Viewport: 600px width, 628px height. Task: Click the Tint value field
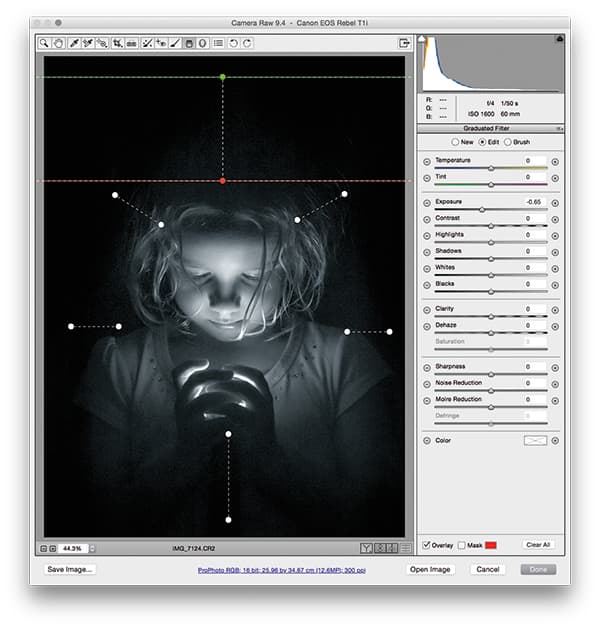(x=534, y=177)
